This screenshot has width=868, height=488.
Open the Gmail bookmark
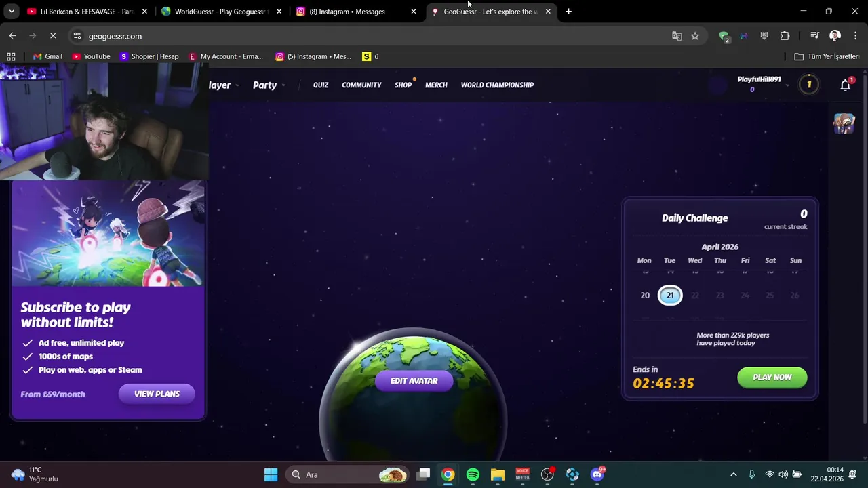pos(47,56)
